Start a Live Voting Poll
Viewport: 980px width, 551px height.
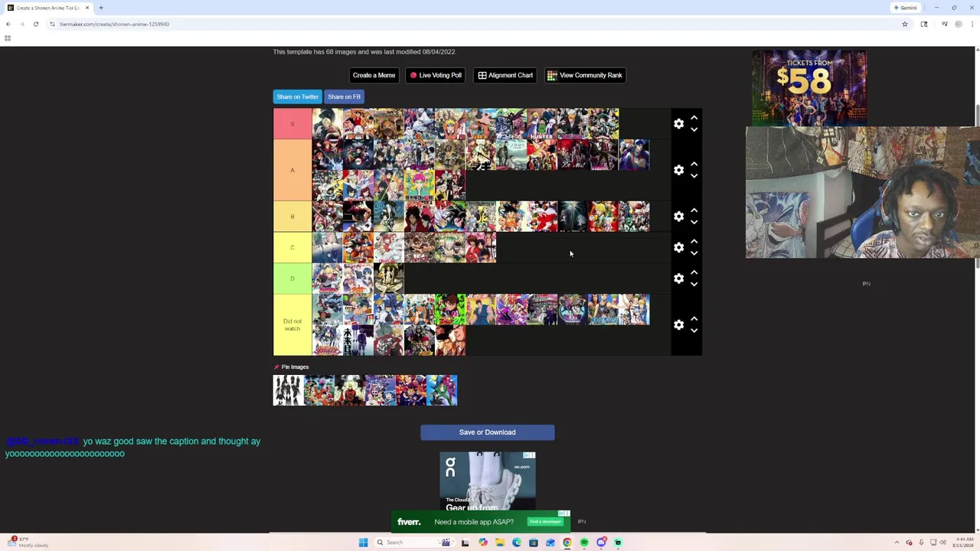pos(436,75)
